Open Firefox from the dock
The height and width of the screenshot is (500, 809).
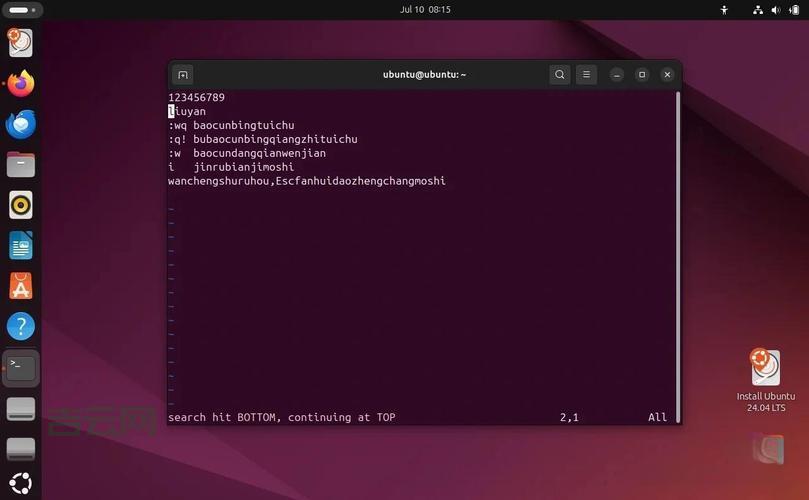tap(20, 84)
